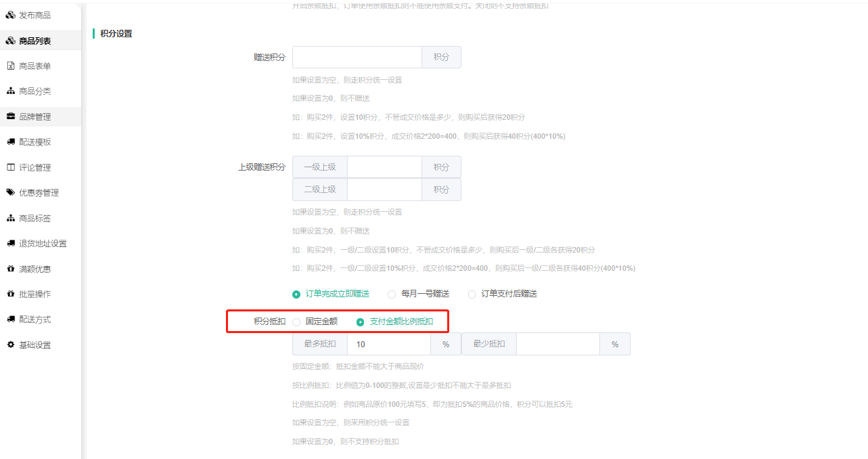
Task: Click the 发布商品 sidebar icon
Action: [x=10, y=15]
